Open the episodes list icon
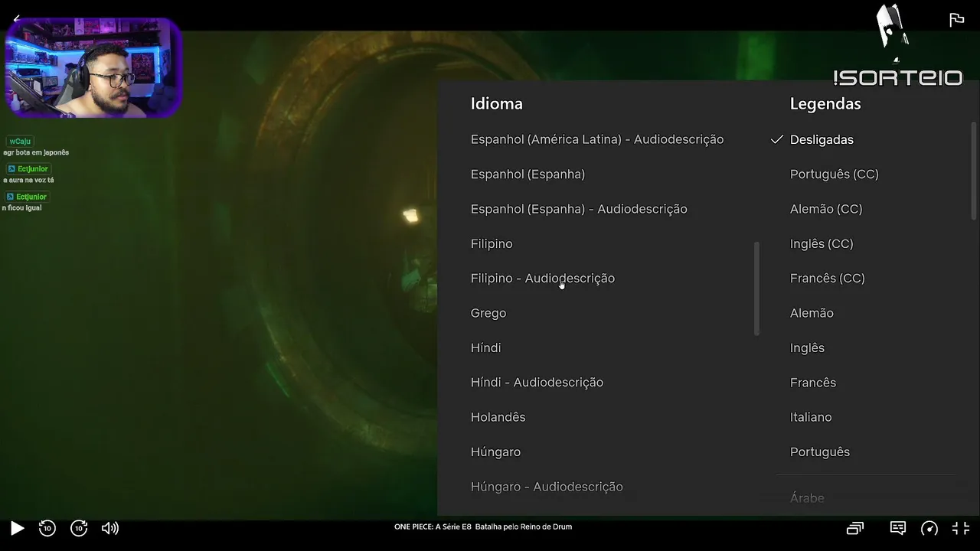 [855, 528]
